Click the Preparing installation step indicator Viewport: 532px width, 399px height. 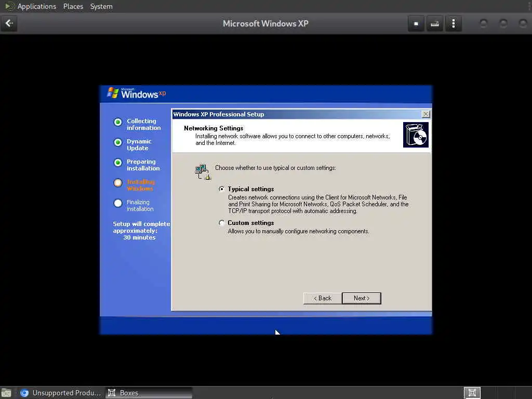[118, 163]
